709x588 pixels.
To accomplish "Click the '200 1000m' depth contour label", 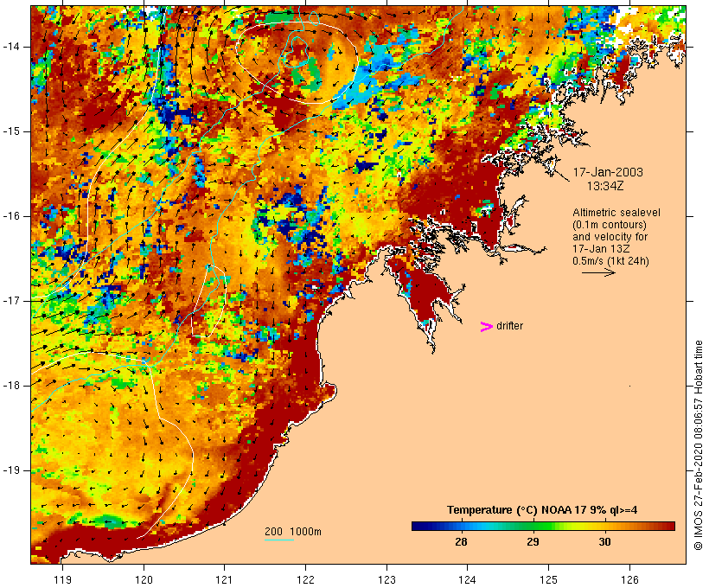I will [293, 532].
